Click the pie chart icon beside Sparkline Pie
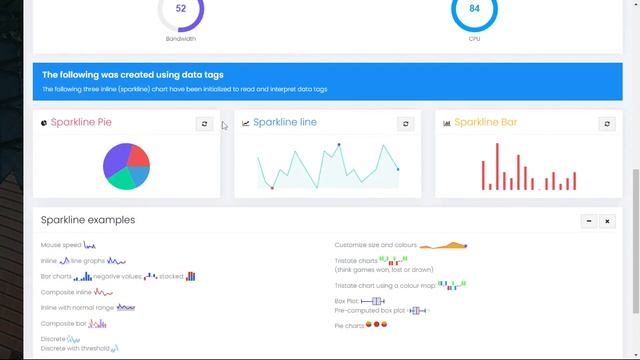Image resolution: width=640 pixels, height=360 pixels. (x=44, y=123)
